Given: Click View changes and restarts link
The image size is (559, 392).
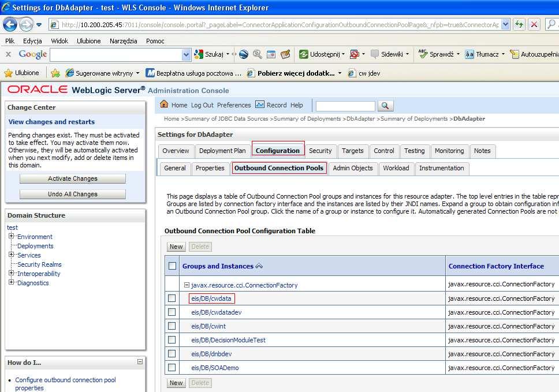Looking at the screenshot, I should pos(52,121).
